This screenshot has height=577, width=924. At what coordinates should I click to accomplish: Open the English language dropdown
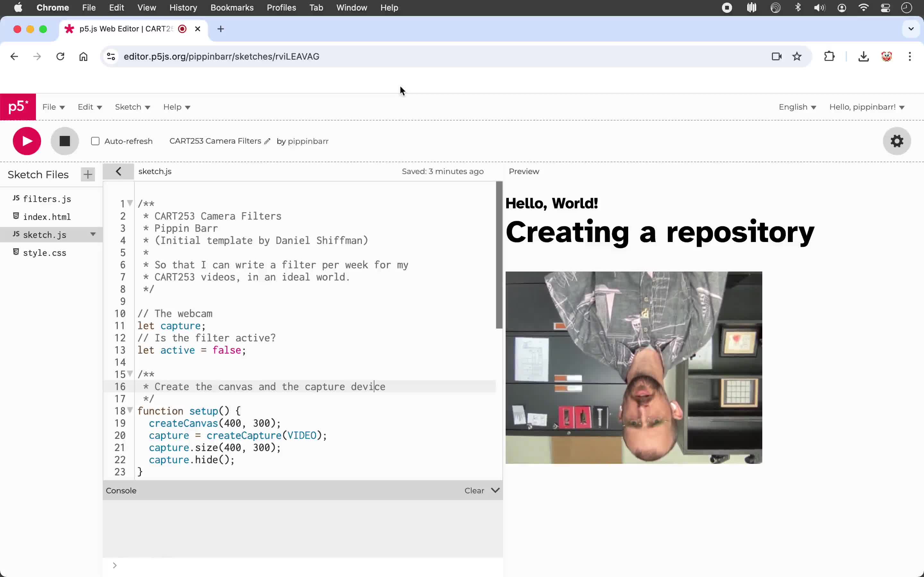point(797,107)
